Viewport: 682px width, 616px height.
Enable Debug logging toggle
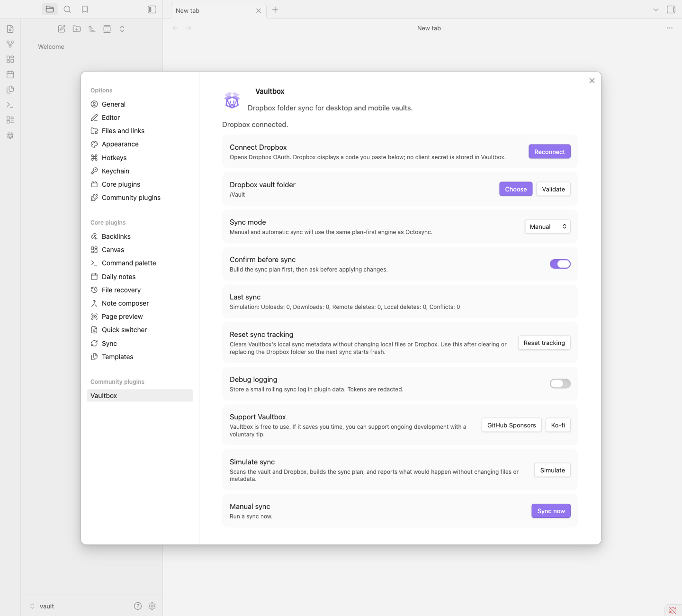pyautogui.click(x=560, y=384)
